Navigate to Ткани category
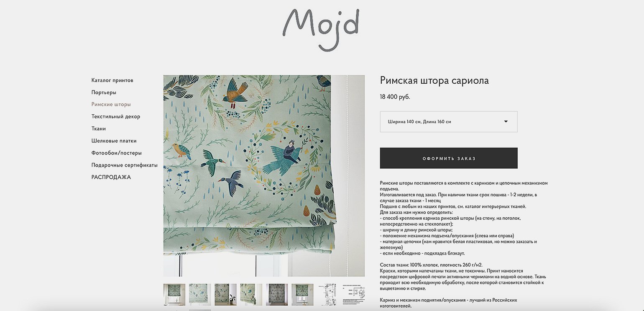 point(99,129)
